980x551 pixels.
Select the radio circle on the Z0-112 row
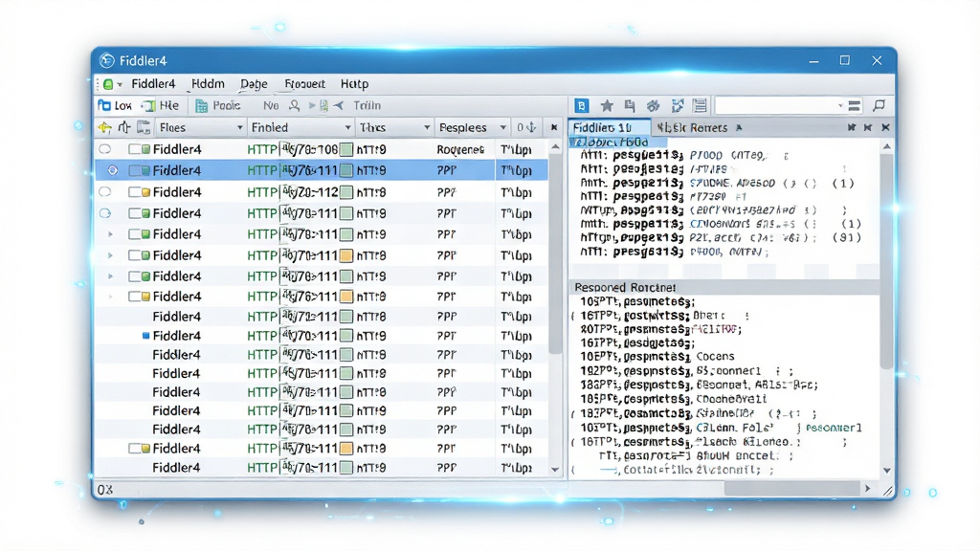pyautogui.click(x=105, y=191)
